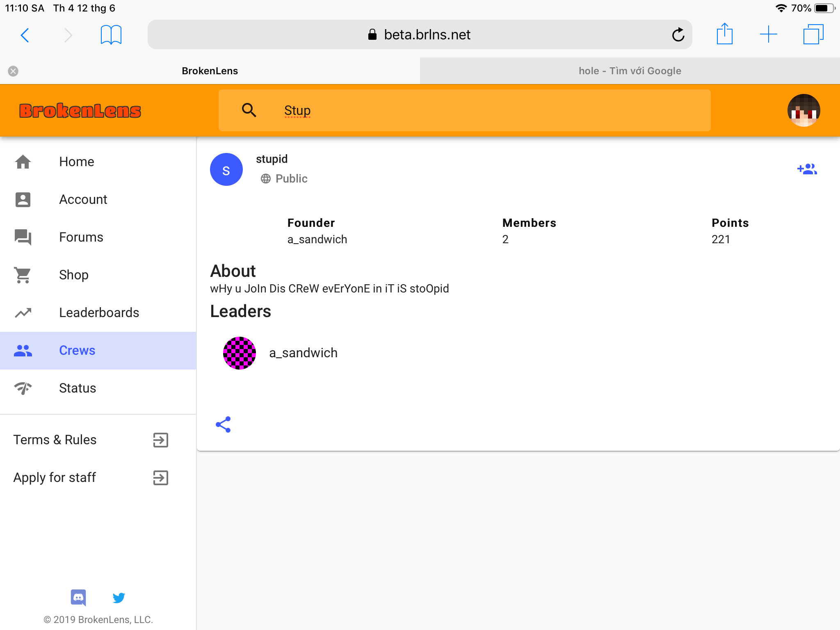Click the join crew add-people icon
The width and height of the screenshot is (840, 630).
(x=807, y=169)
